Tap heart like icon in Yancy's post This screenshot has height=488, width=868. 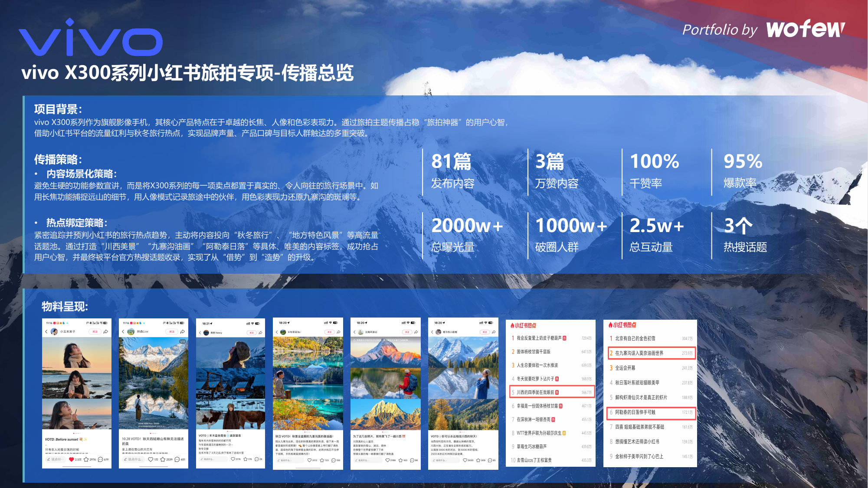tap(233, 459)
